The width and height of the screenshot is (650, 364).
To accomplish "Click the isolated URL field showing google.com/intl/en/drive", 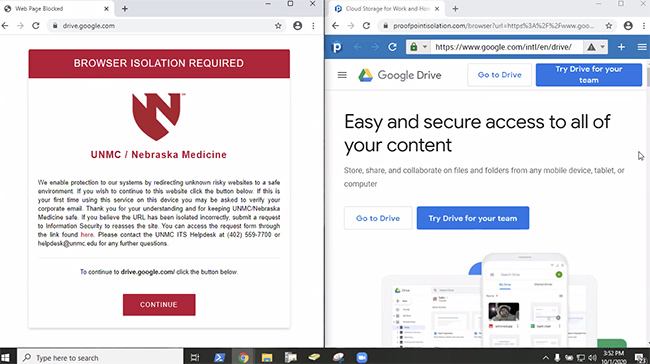I will [507, 47].
